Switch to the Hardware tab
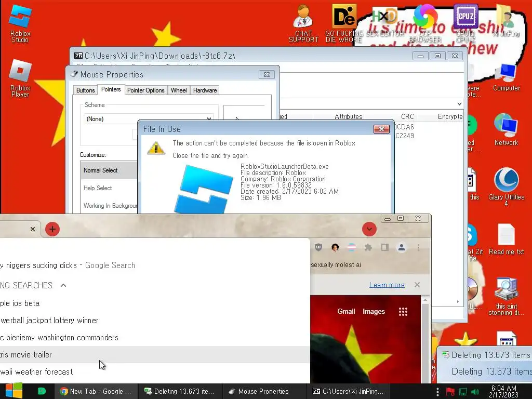 coord(205,90)
